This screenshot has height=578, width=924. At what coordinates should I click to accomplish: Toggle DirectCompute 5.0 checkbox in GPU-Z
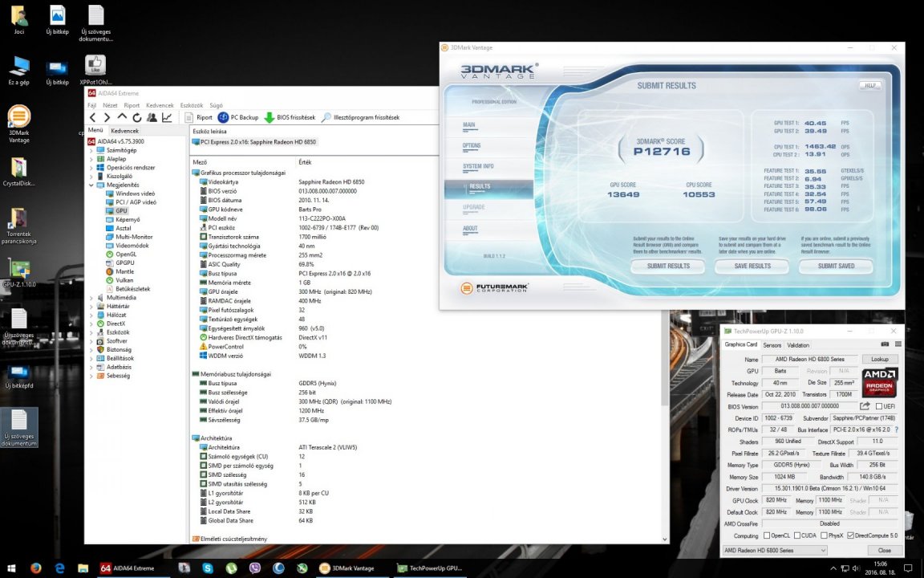point(850,535)
